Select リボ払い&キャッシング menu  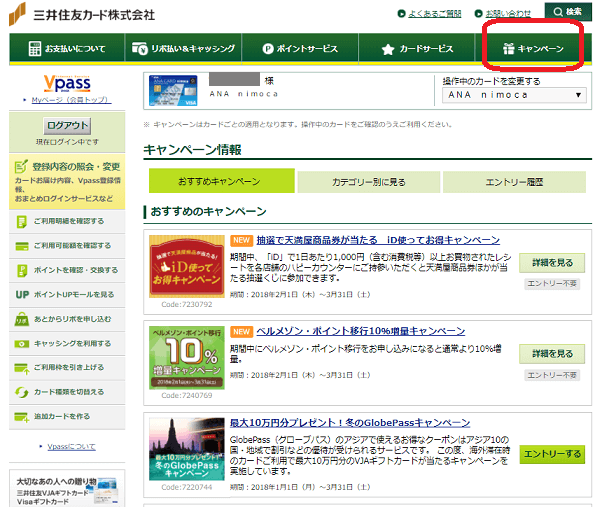click(x=183, y=49)
